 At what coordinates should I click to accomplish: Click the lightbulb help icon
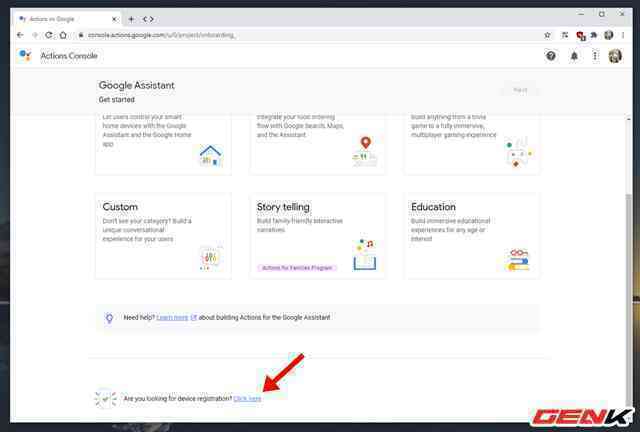tap(109, 318)
